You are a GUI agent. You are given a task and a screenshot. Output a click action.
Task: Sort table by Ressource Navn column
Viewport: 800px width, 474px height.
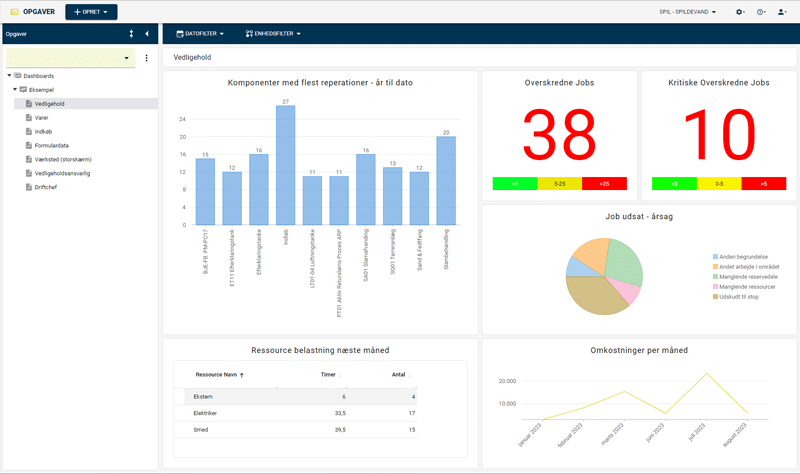[x=220, y=375]
